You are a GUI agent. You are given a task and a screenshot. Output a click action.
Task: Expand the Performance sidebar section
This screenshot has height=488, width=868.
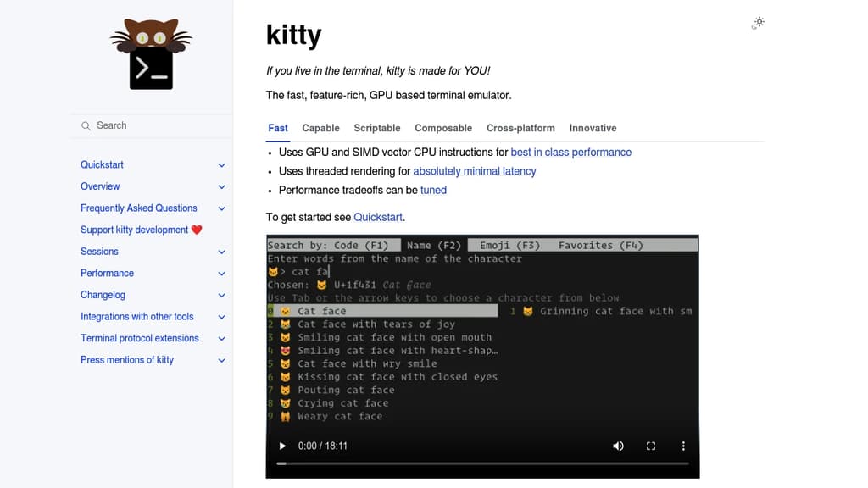221,273
